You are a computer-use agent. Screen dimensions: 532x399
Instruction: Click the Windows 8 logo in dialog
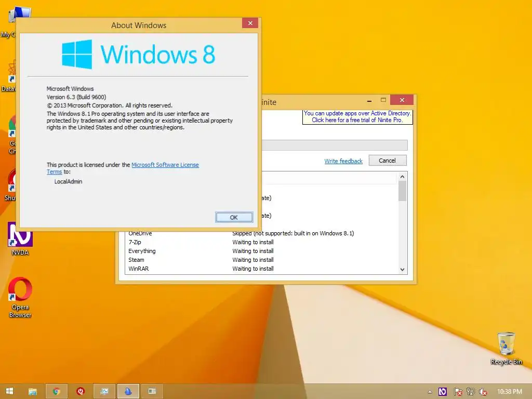pyautogui.click(x=138, y=54)
